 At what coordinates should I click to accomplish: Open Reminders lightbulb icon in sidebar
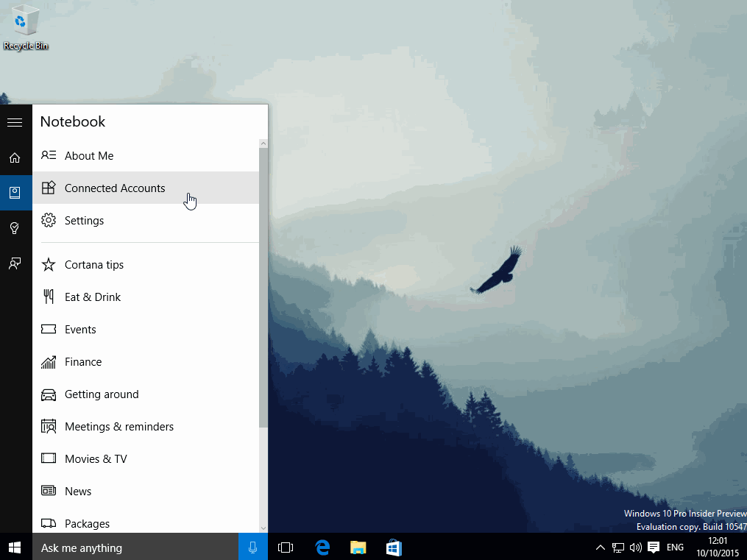pyautogui.click(x=15, y=228)
